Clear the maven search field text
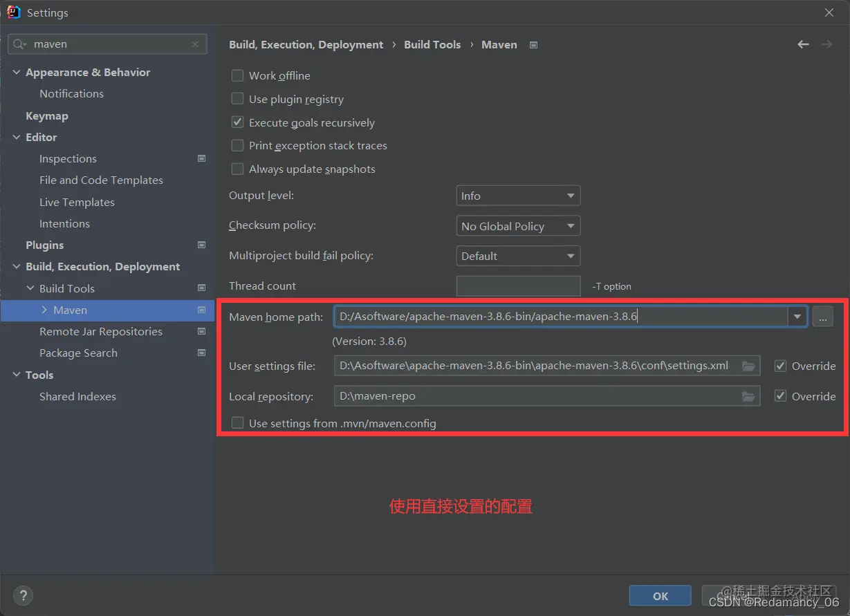Screen dimensions: 850x616 [x=195, y=44]
